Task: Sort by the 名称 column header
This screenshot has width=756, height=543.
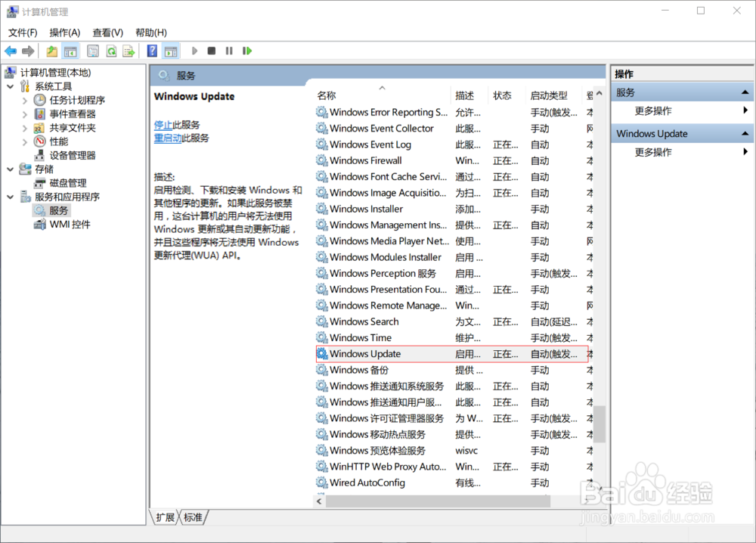Action: [383, 95]
